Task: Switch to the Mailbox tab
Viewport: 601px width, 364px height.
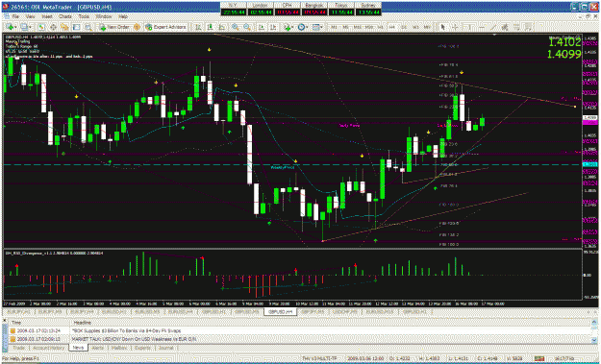Action: 119,348
